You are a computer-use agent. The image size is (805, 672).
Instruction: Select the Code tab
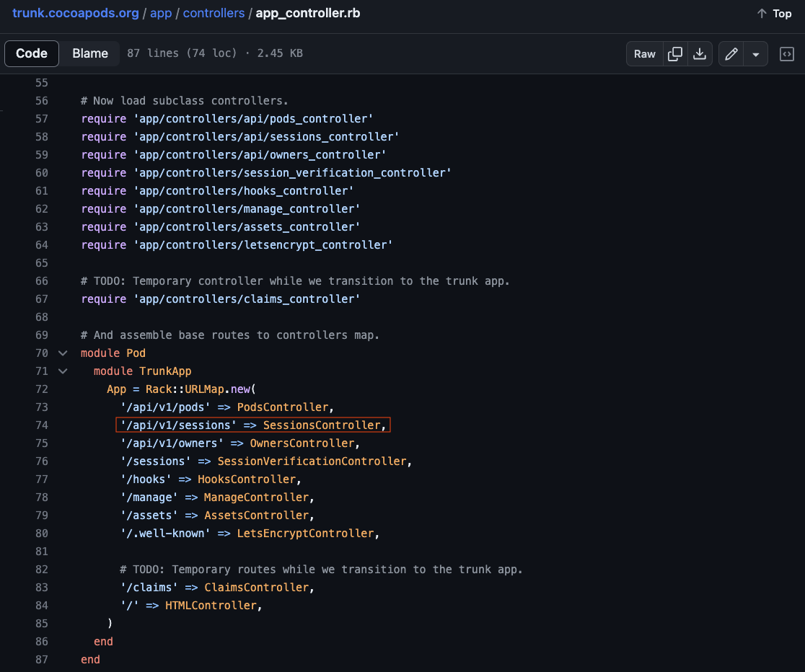coord(31,53)
